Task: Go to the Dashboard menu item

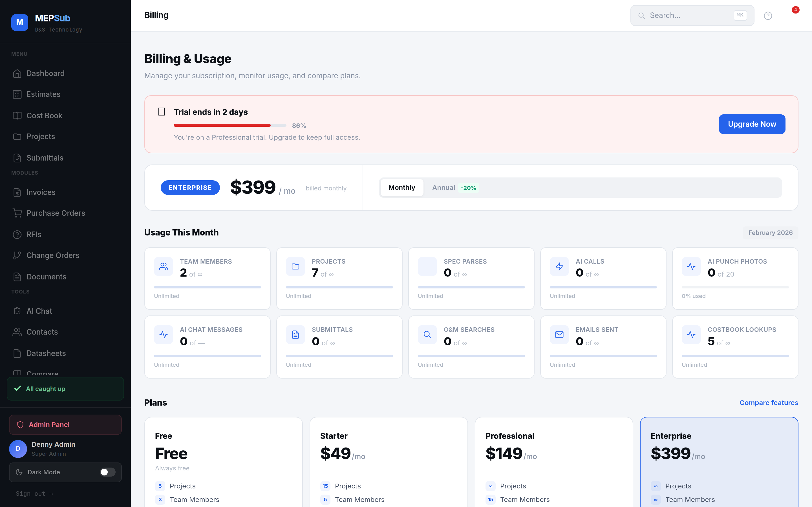Action: click(x=45, y=73)
